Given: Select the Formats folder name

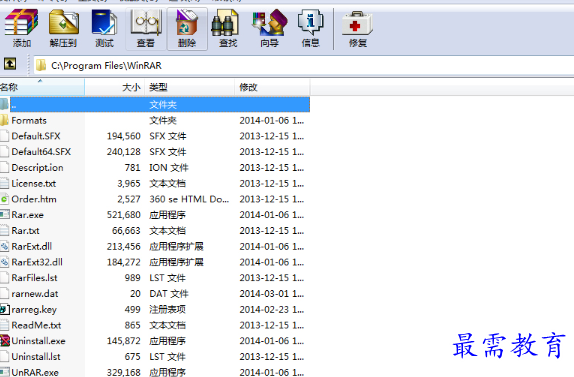Looking at the screenshot, I should [29, 120].
